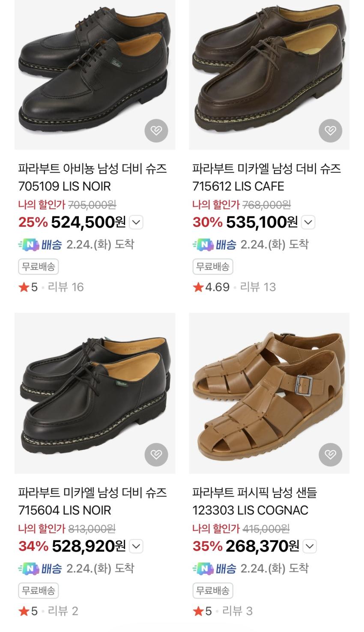
Task: Click 무료배송 tag under Michael CAFE shoes
Action: (x=212, y=267)
